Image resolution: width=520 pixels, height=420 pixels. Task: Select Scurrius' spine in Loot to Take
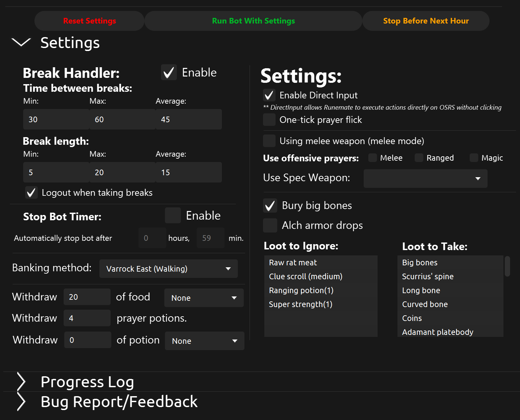tap(428, 277)
